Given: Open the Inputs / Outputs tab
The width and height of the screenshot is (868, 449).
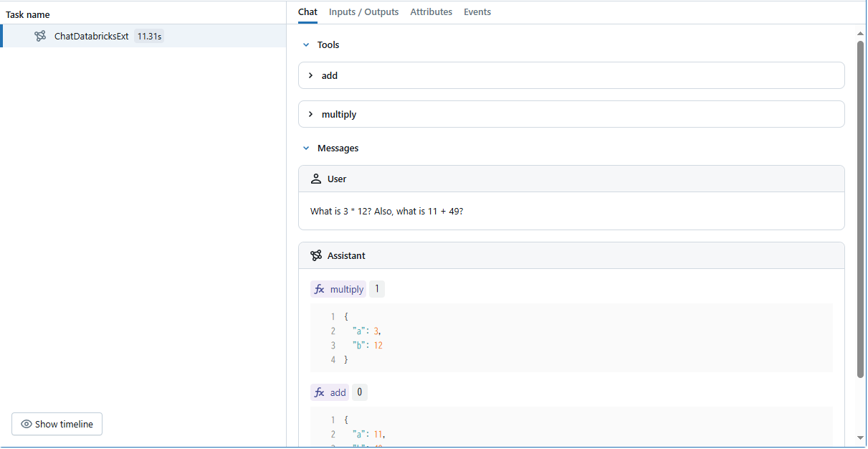Looking at the screenshot, I should 363,11.
